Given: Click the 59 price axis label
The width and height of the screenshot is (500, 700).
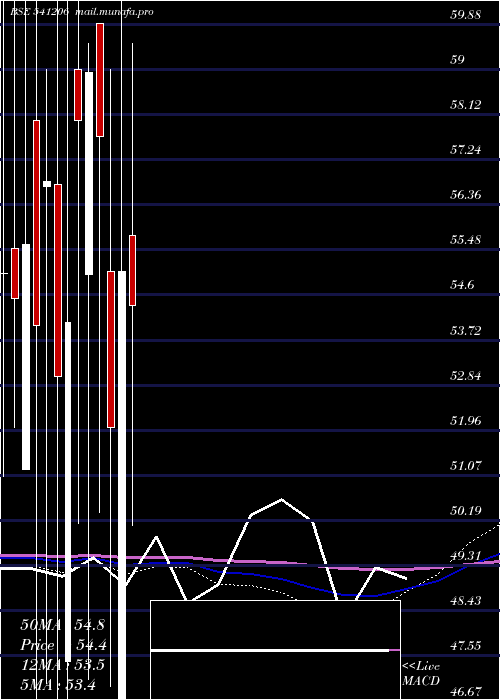Looking at the screenshot, I should point(458,60).
